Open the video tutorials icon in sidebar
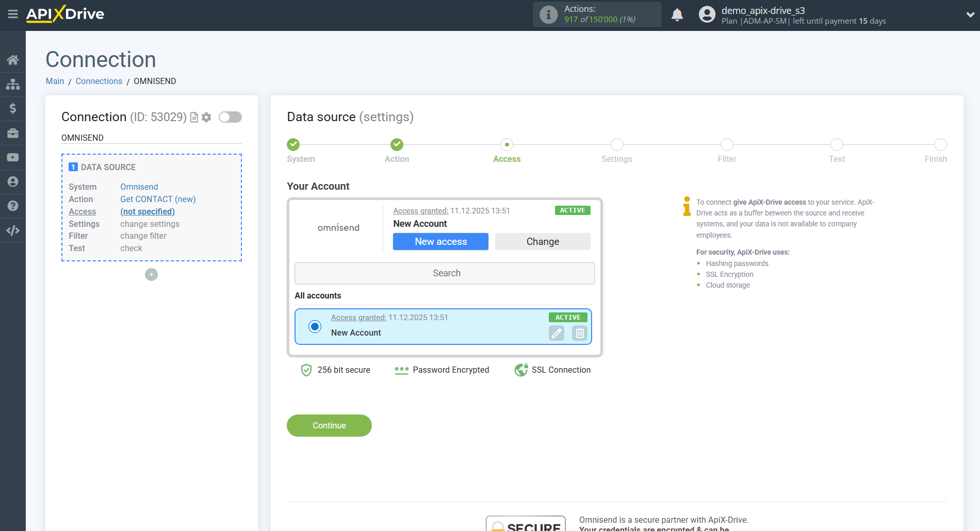 13,157
